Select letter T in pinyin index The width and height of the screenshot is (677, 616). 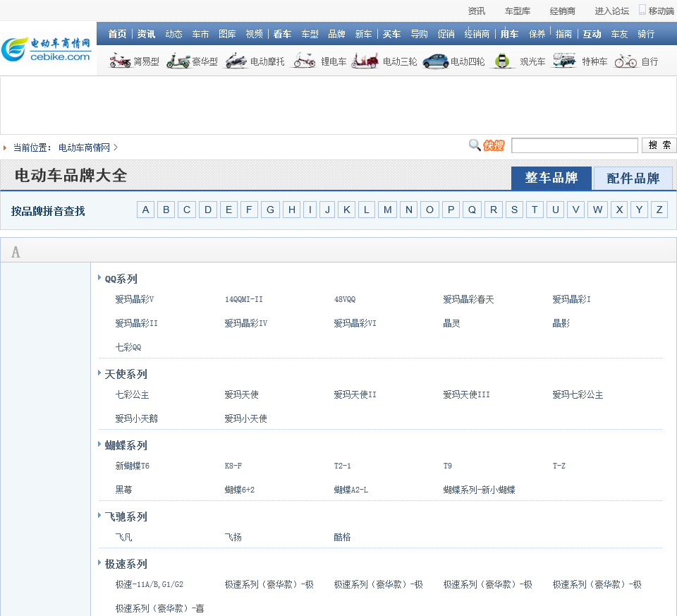535,210
